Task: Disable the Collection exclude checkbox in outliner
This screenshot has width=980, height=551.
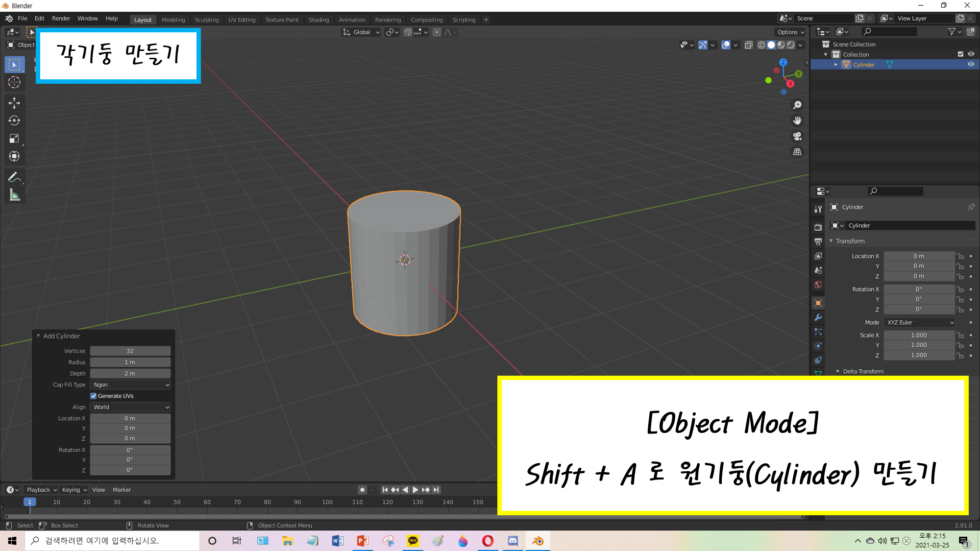Action: (x=960, y=54)
